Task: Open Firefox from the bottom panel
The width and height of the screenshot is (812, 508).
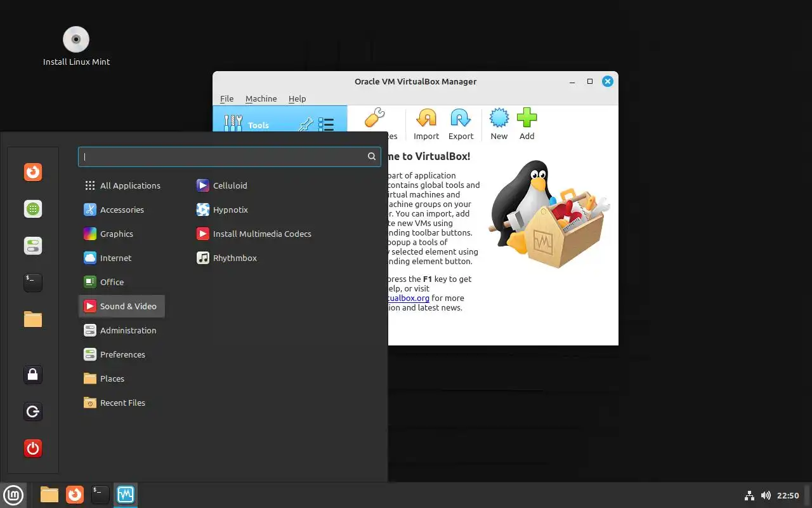Action: 75,495
